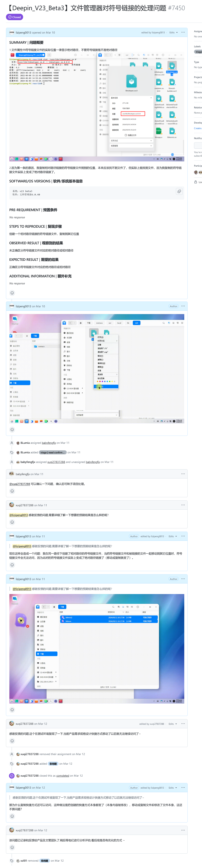Follow the 'completed' link in the closed event
202x868 pixels.
(63, 776)
